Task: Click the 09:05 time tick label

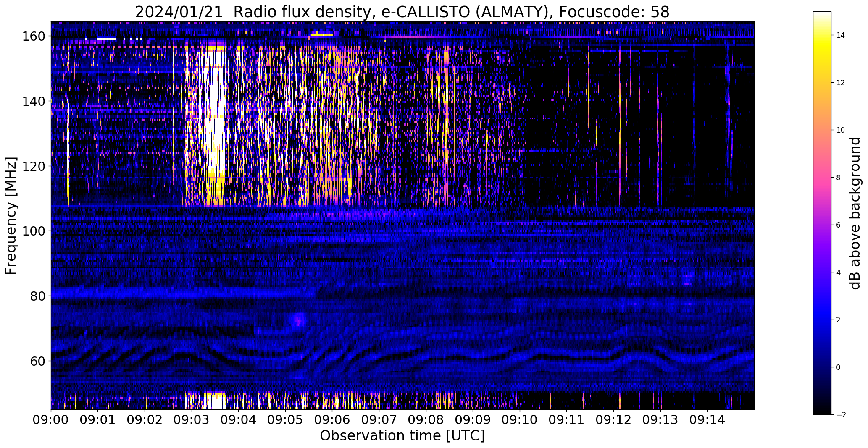Action: click(x=285, y=420)
